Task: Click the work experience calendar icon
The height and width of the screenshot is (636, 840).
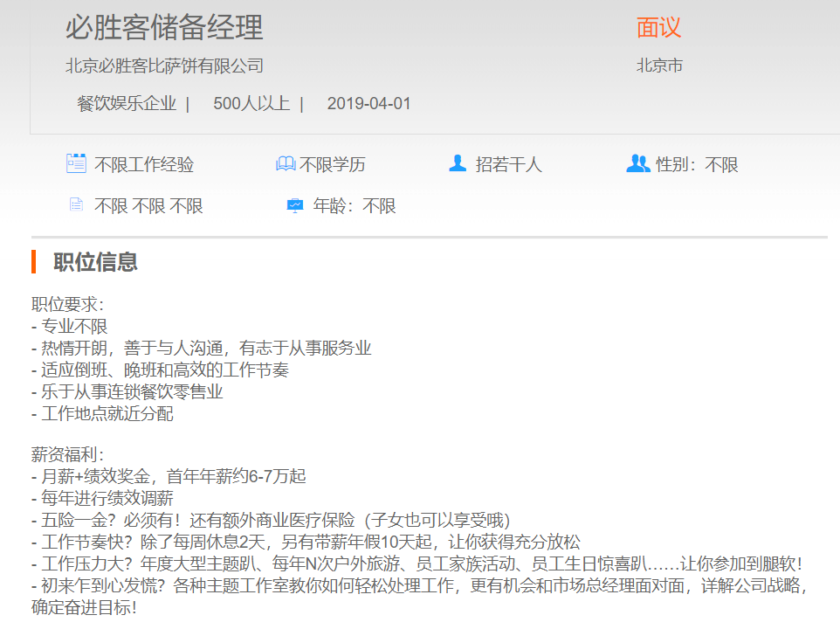Action: click(76, 163)
